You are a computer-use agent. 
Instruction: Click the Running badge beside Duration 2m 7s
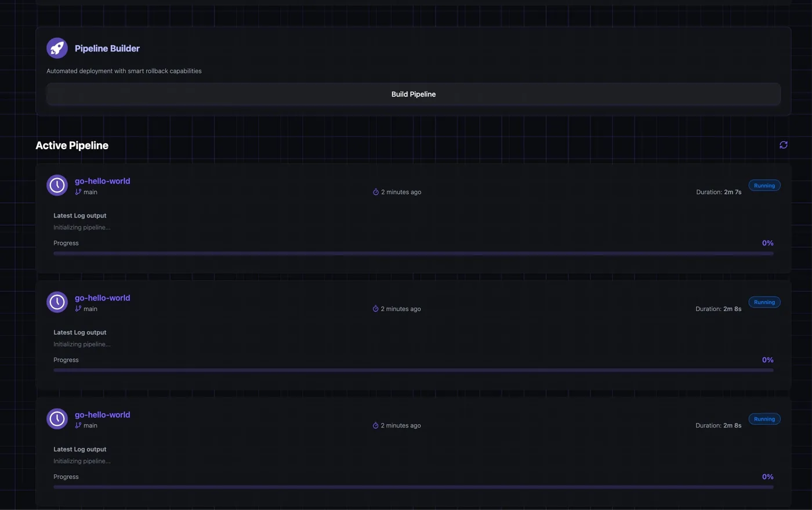(764, 186)
